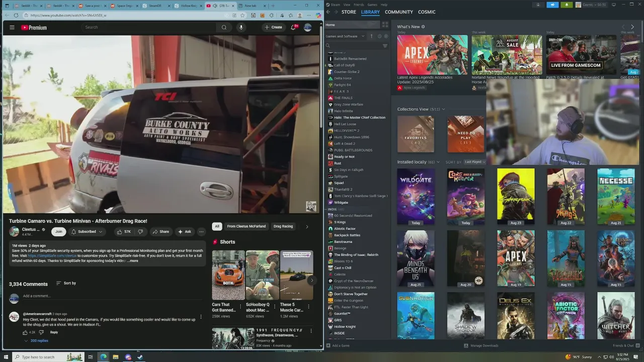
Task: Open advanced filter options in Steam search
Action: (385, 46)
